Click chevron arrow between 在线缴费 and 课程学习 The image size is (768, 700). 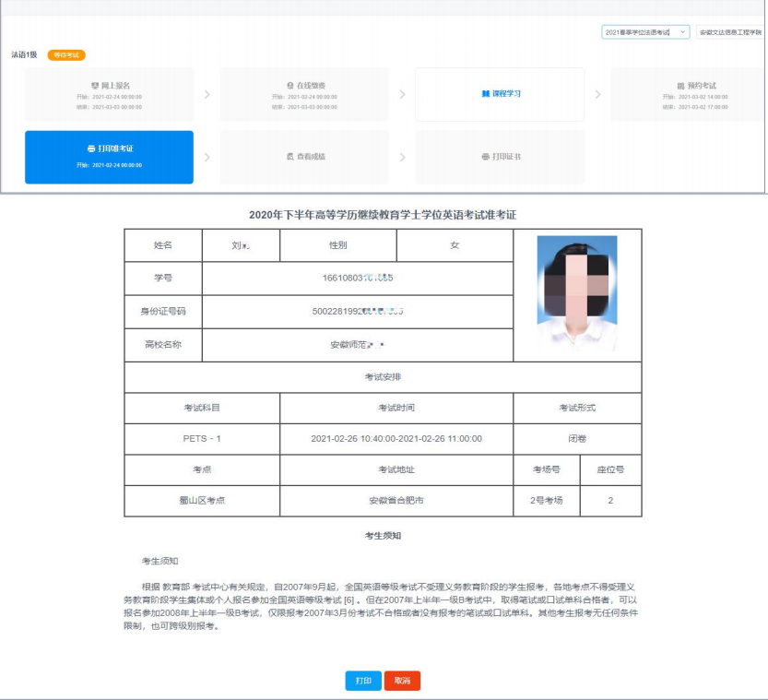point(402,94)
